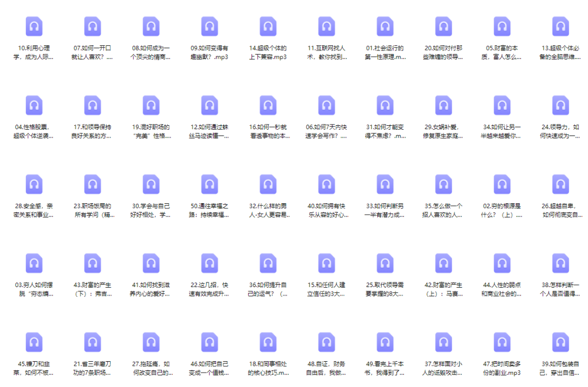Select the headphone icon of 09.如何变得有趣幽默.mp3
Image resolution: width=588 pixels, height=387 pixels.
pyautogui.click(x=210, y=26)
